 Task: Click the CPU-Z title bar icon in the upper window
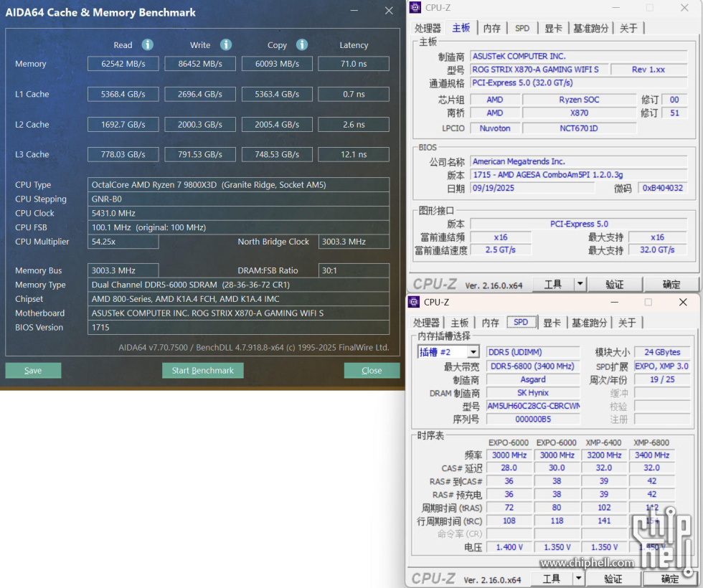[x=415, y=8]
